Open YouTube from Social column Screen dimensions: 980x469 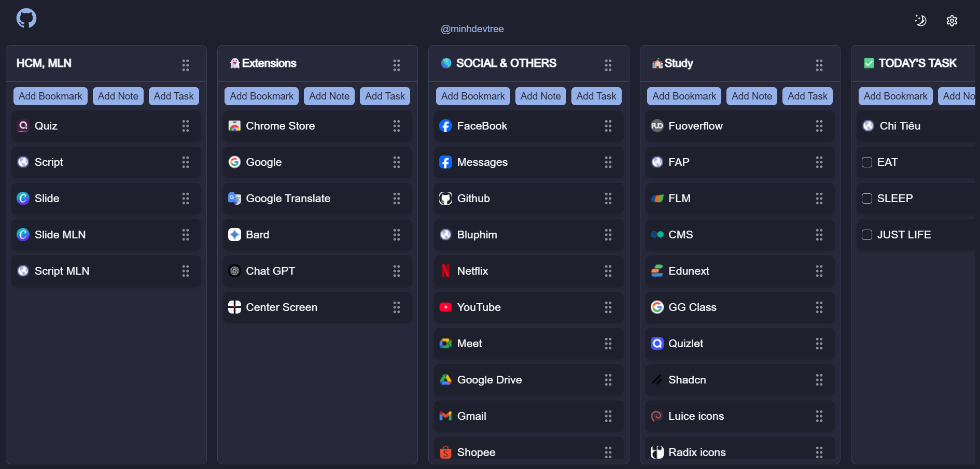coord(479,307)
